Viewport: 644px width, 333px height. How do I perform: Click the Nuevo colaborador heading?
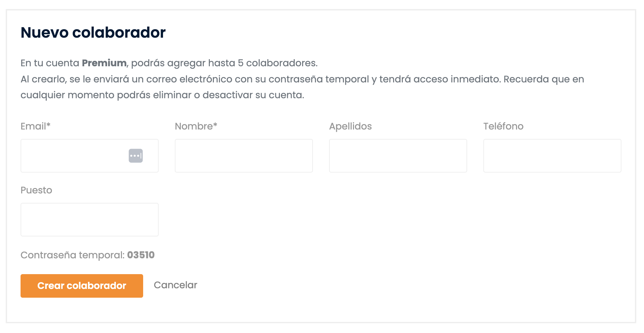[x=93, y=32]
